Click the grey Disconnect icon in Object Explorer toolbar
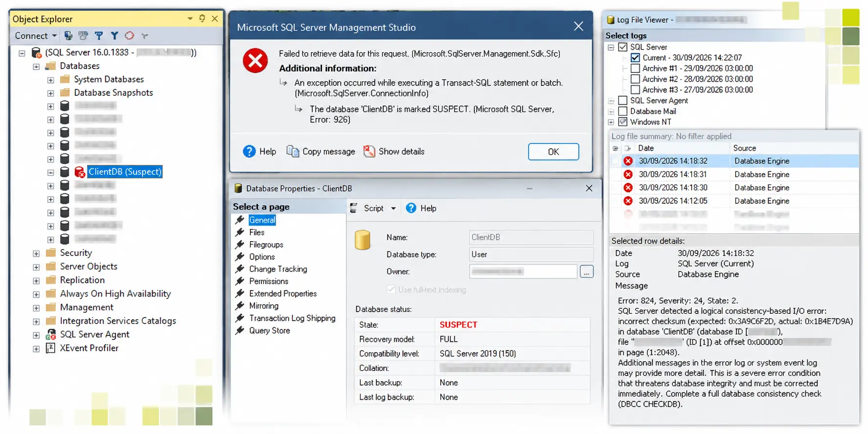Viewport: 868px width, 434px height. click(83, 36)
